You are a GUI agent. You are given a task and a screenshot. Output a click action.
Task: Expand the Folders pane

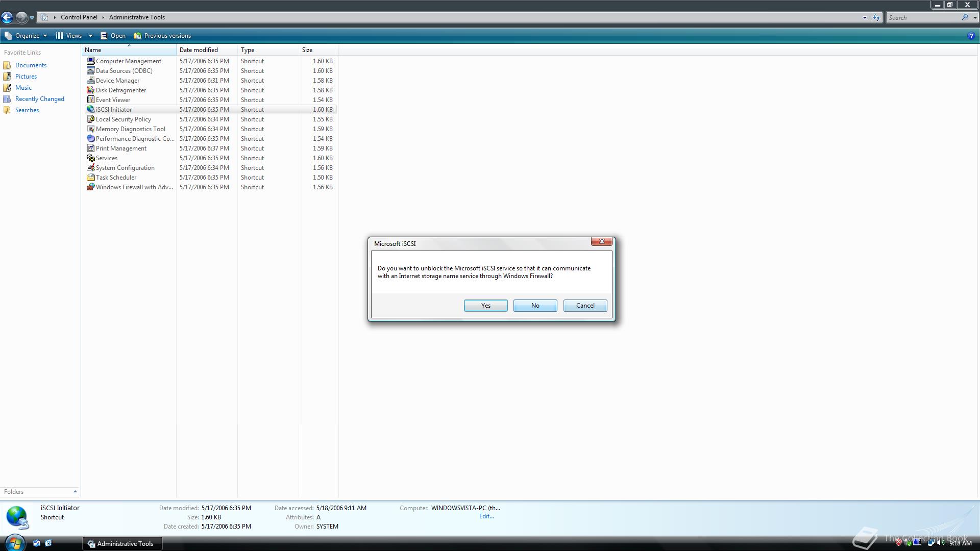pos(40,492)
